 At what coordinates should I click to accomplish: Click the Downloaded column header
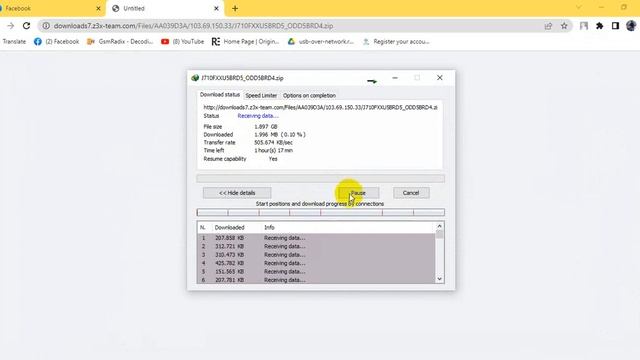coord(229,227)
